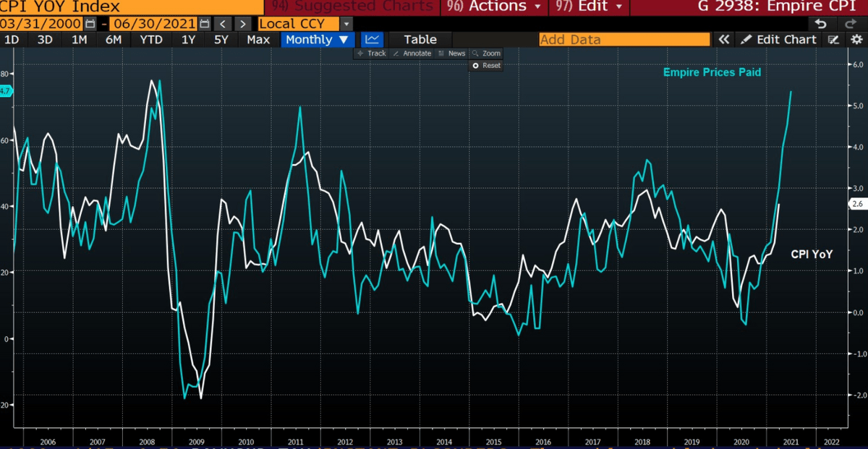Enable the Track crosshair tool

click(372, 54)
